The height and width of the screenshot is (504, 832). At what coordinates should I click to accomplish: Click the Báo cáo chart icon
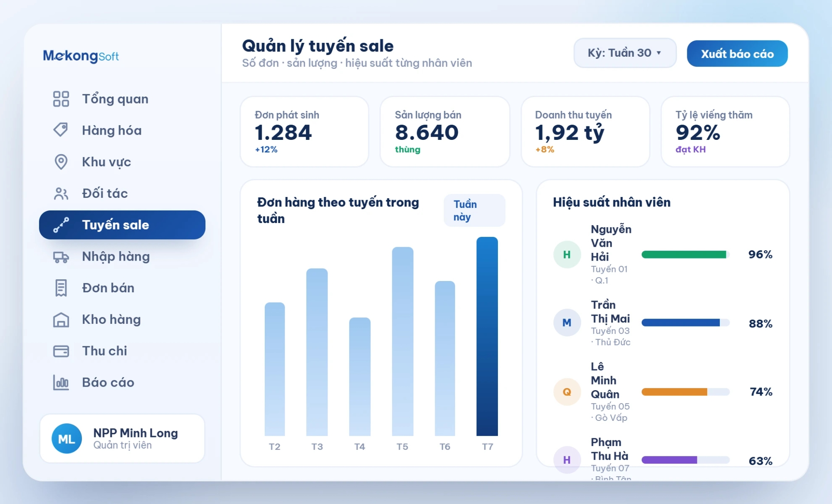point(61,382)
